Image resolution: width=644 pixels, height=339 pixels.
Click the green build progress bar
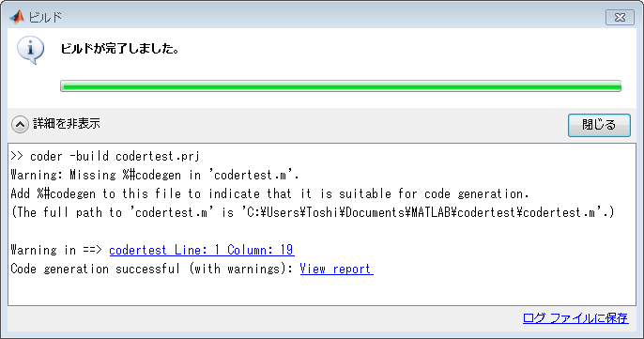(341, 85)
